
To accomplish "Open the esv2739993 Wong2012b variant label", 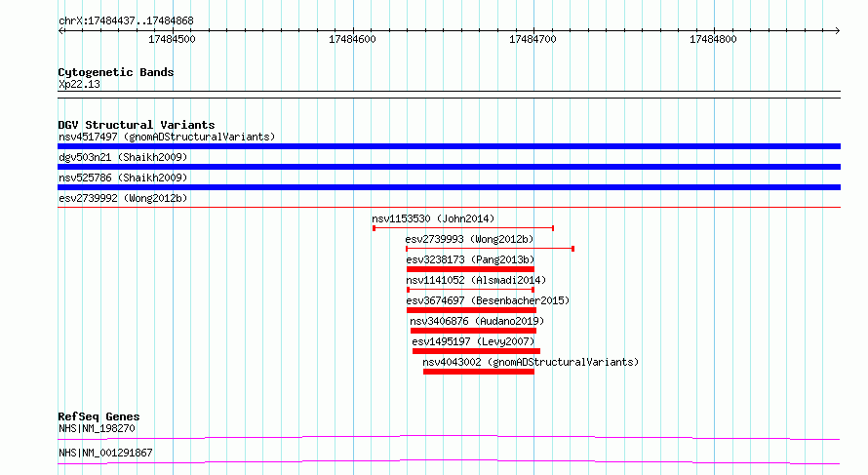I will click(x=469, y=239).
